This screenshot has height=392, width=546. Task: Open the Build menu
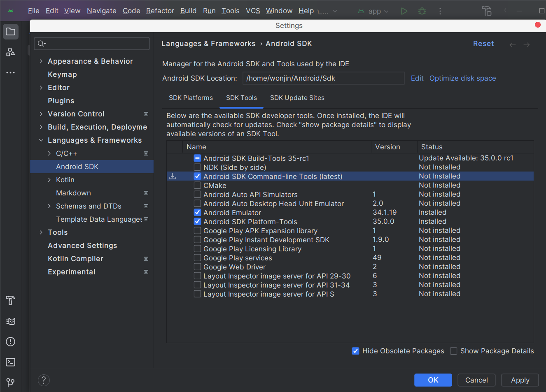[188, 11]
